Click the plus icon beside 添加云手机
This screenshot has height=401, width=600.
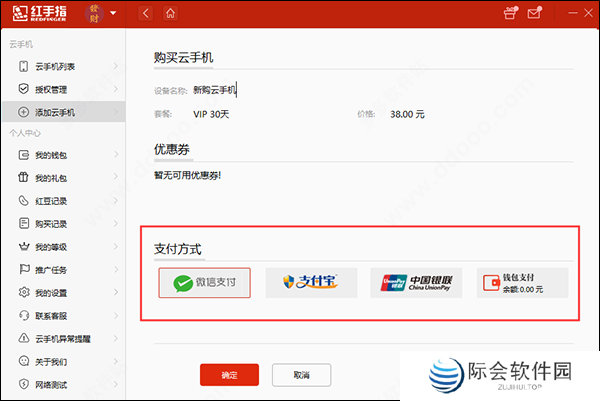(24, 112)
